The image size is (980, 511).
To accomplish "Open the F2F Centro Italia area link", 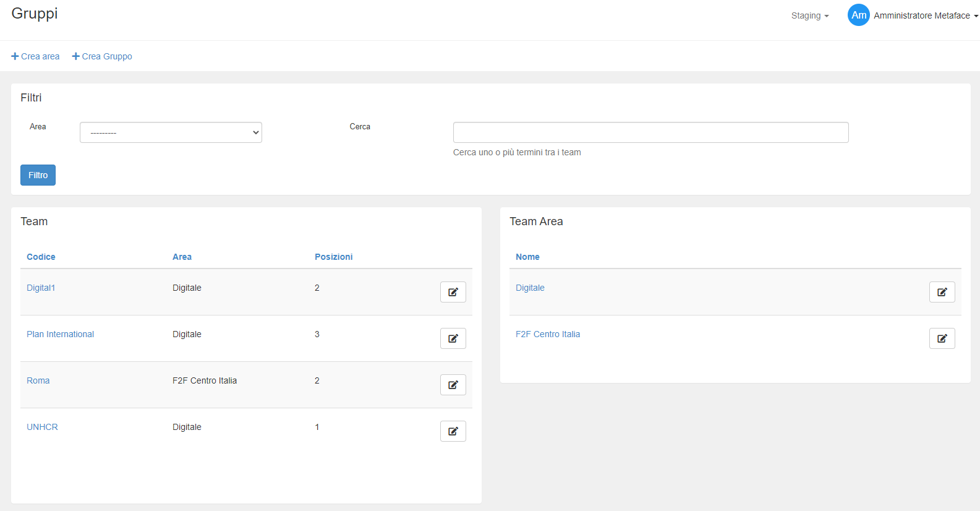I will click(548, 334).
